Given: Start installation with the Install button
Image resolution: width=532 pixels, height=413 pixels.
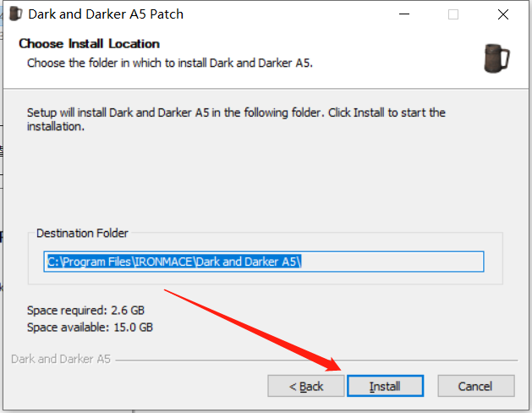Looking at the screenshot, I should tap(385, 386).
